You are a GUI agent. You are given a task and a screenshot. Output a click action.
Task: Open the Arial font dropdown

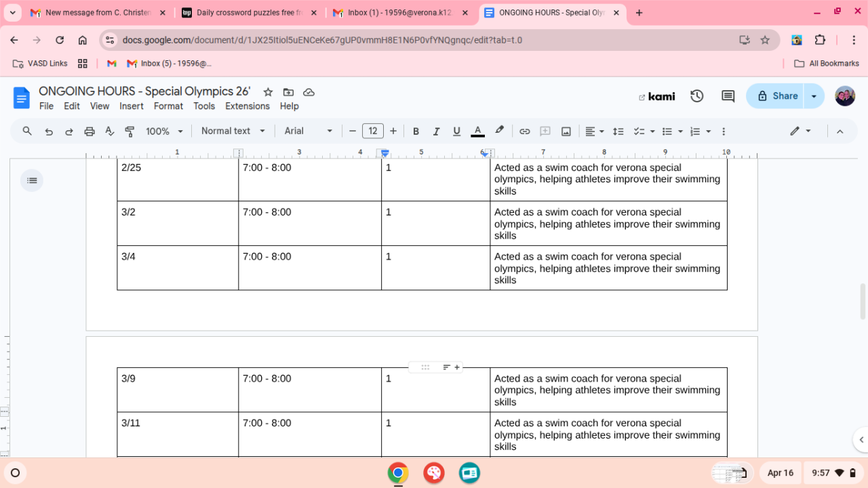tap(309, 131)
